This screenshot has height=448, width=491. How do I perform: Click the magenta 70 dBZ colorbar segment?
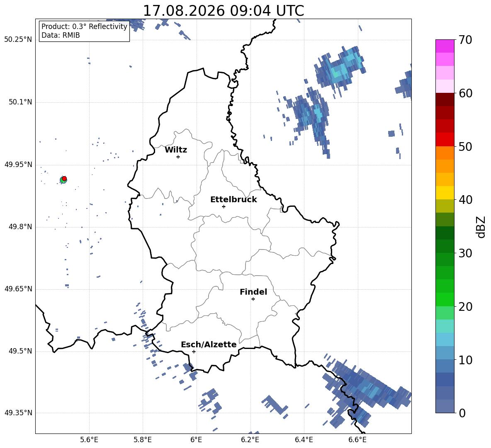pyautogui.click(x=445, y=46)
